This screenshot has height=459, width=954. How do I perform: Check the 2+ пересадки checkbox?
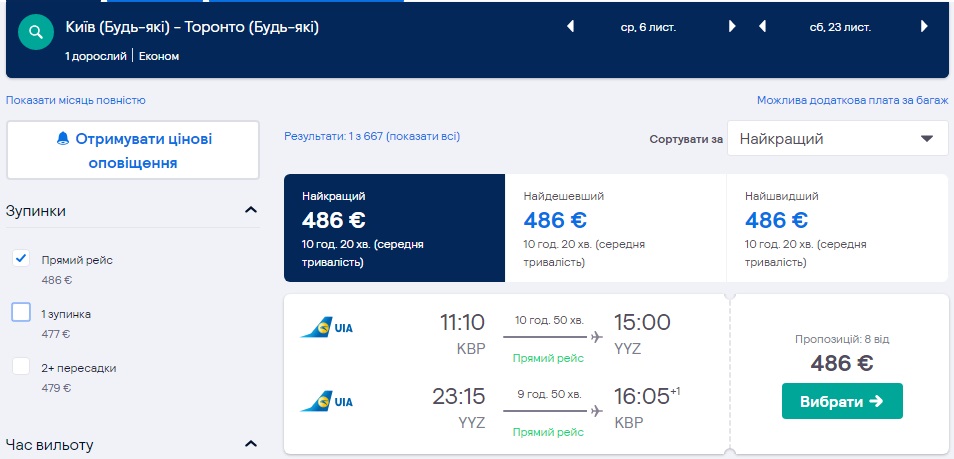(21, 367)
